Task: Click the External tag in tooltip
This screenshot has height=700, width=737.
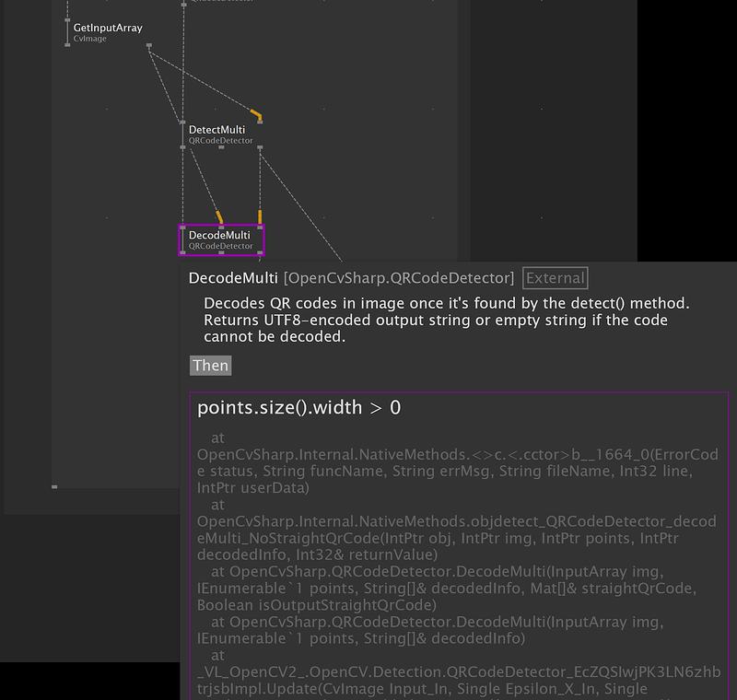Action: (x=556, y=278)
